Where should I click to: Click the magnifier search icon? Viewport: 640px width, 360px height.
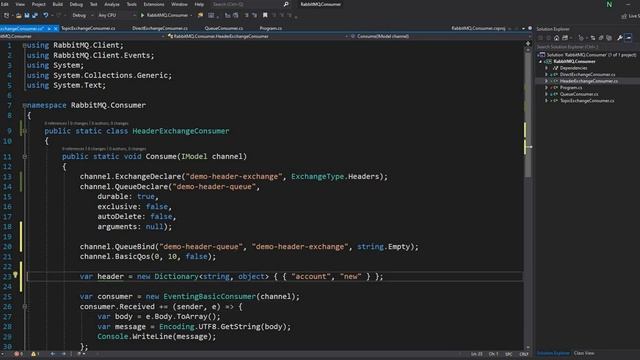(x=286, y=4)
